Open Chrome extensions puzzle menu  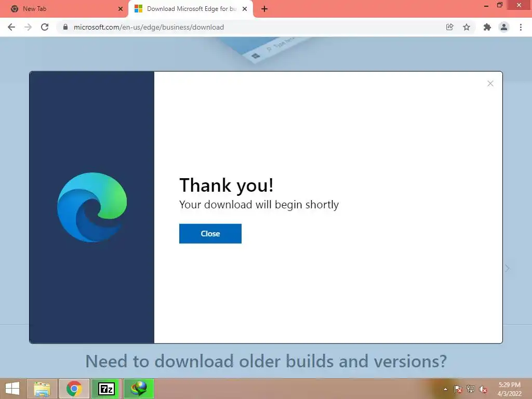pyautogui.click(x=487, y=27)
